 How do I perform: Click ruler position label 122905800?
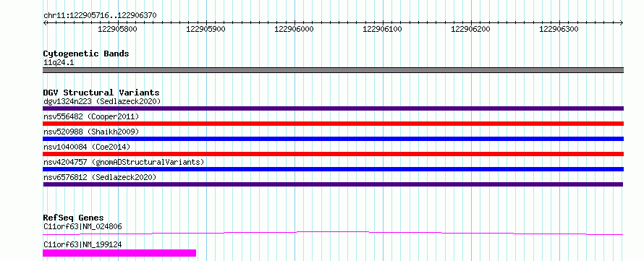(118, 30)
